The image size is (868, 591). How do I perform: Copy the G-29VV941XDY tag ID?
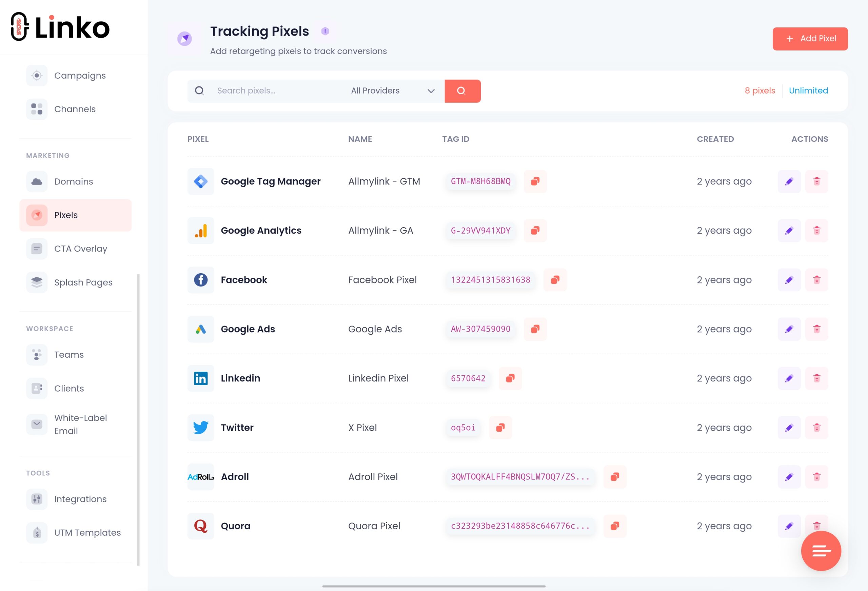[x=535, y=231]
